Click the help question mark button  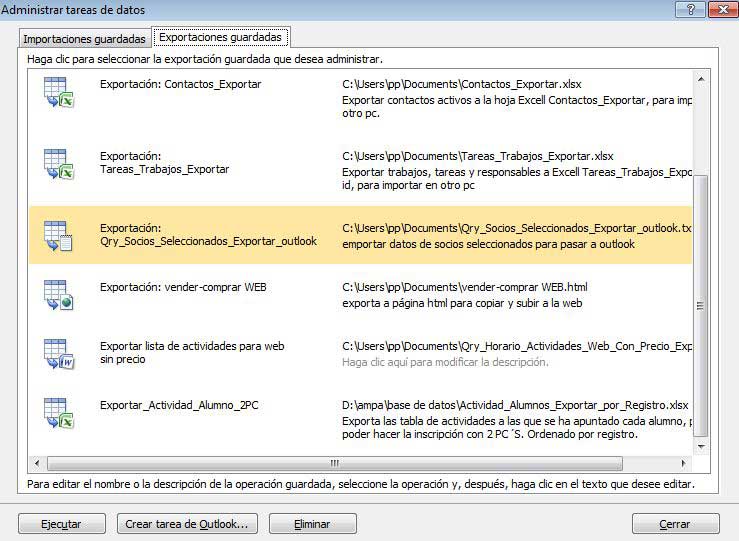click(x=688, y=9)
